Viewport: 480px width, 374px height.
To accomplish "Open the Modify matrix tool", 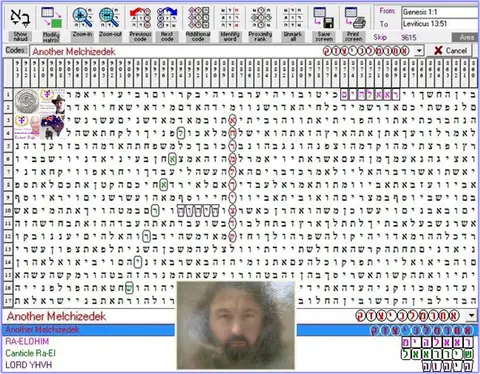I will point(51,24).
